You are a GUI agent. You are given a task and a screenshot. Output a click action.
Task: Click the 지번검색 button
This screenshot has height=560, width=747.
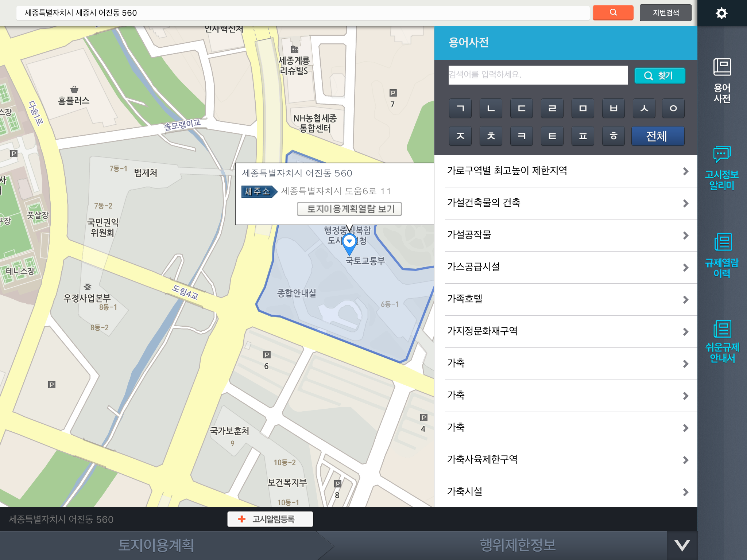coord(666,13)
